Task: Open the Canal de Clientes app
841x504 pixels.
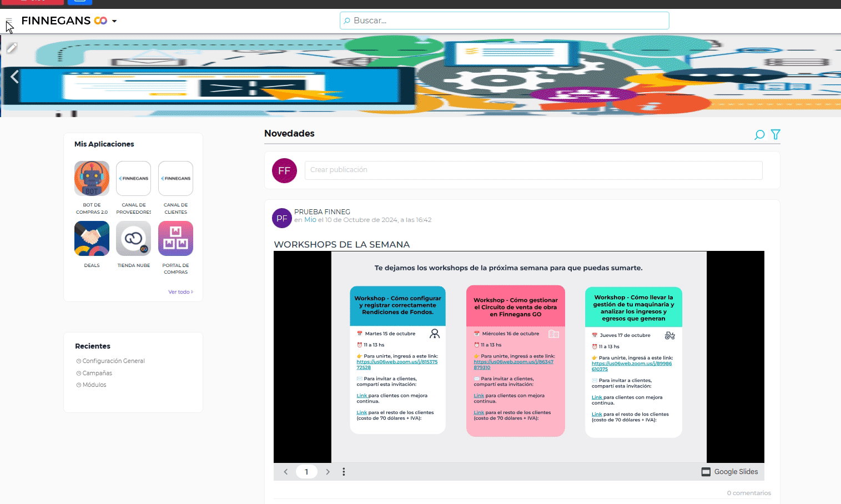Action: point(175,178)
